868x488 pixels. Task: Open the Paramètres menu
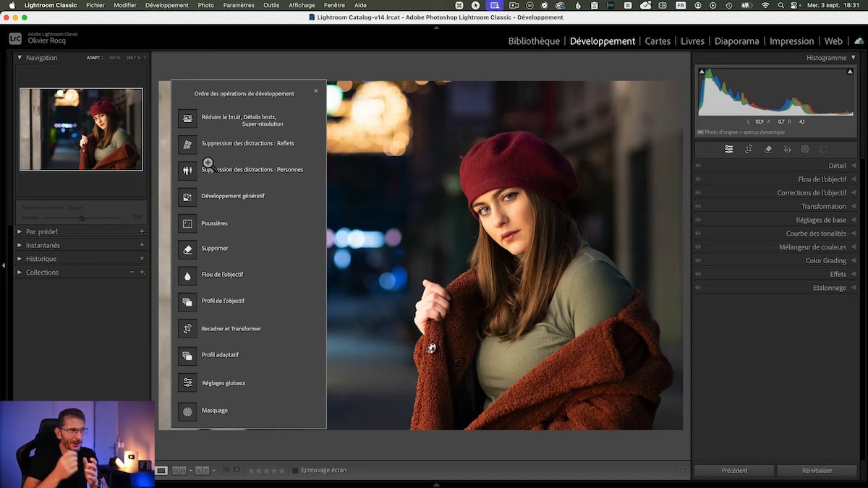[x=239, y=5]
